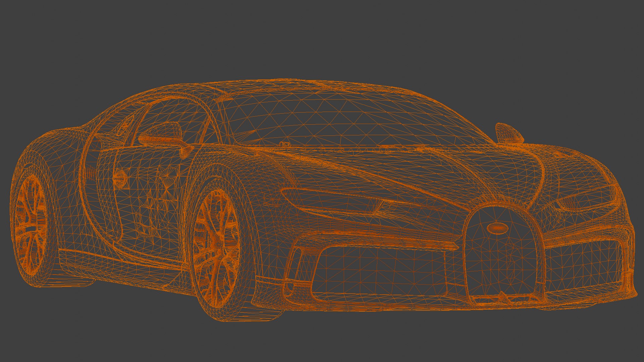Select the side mirror on the car's right edge
Viewport: 644px width, 362px height.
click(x=509, y=134)
